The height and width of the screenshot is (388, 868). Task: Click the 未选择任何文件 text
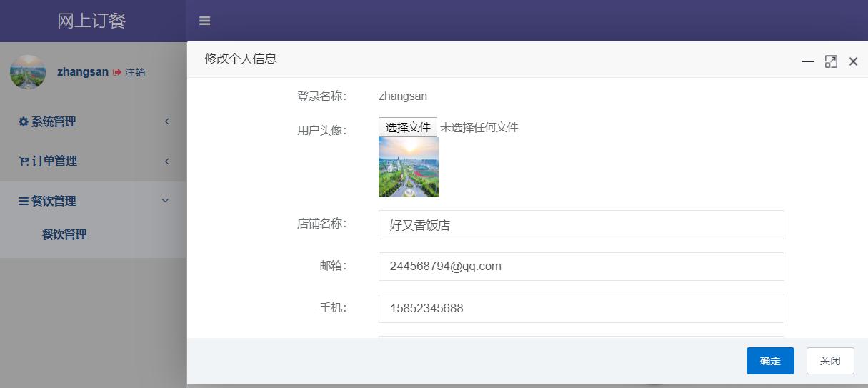(x=479, y=127)
